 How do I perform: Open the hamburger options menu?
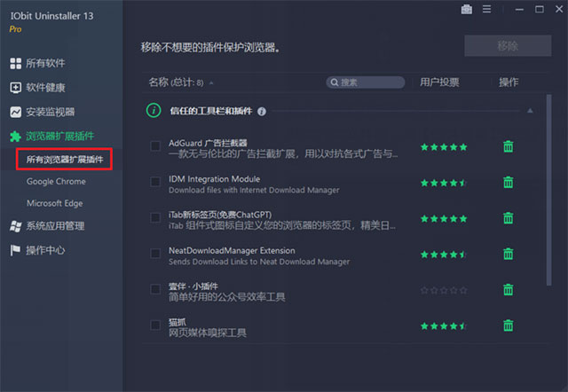[x=486, y=9]
